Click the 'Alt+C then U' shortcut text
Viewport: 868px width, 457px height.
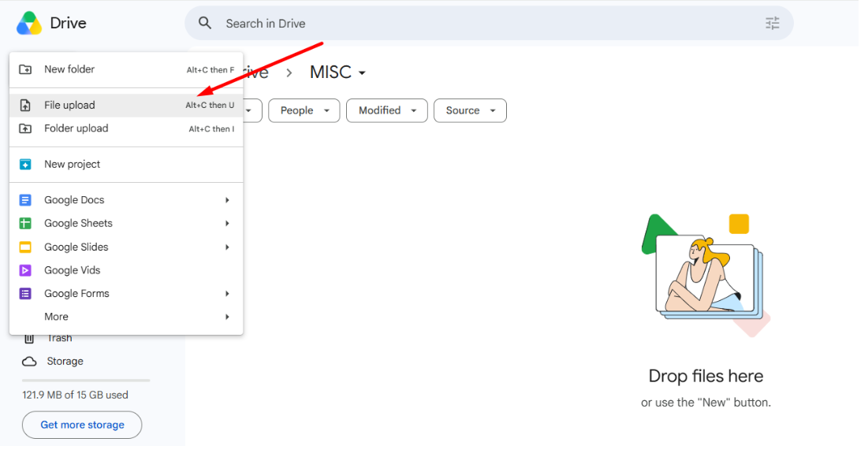pos(210,105)
